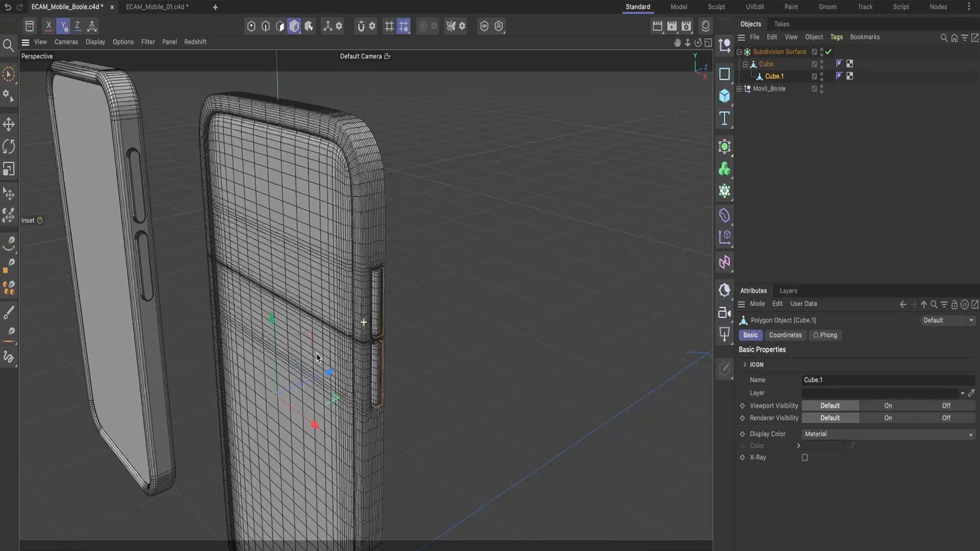
Task: Toggle Subdivision Surface green enable checkmark
Action: (828, 52)
